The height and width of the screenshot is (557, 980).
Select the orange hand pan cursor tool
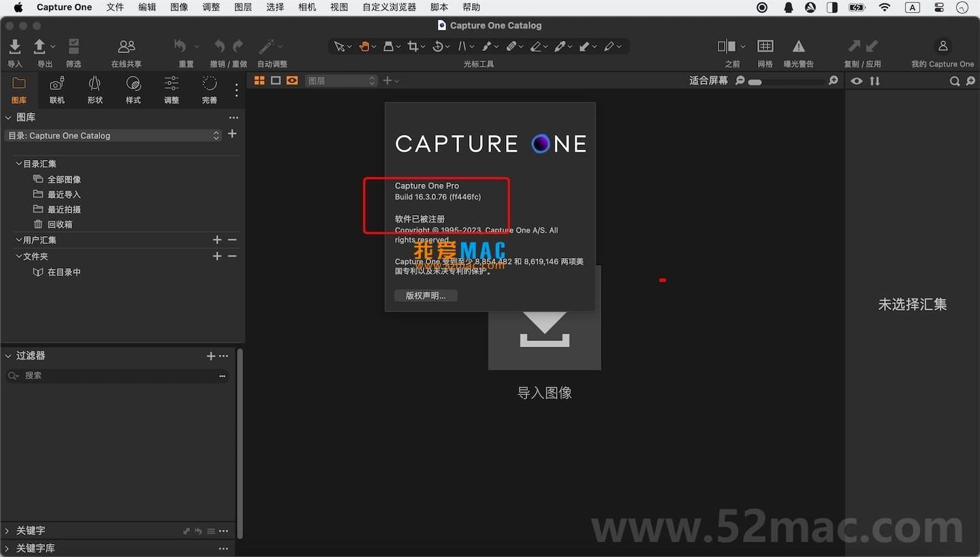pyautogui.click(x=364, y=46)
